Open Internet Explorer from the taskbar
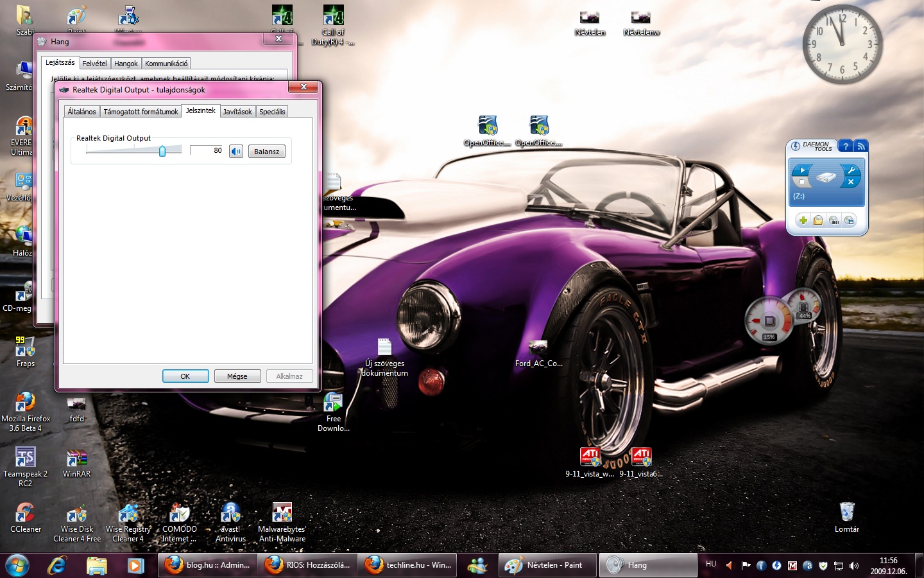 [57, 565]
